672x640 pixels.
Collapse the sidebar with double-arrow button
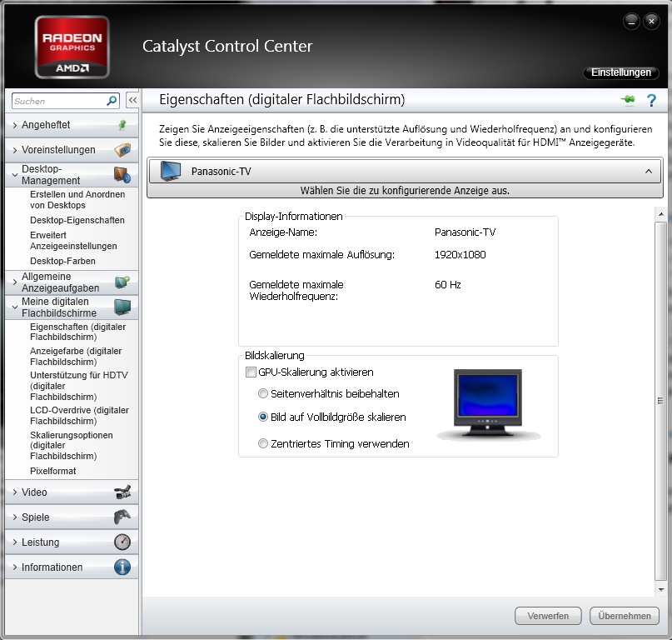[x=132, y=100]
